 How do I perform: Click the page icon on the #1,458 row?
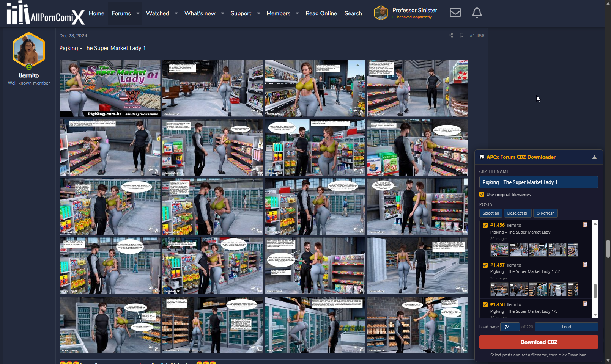point(585,304)
